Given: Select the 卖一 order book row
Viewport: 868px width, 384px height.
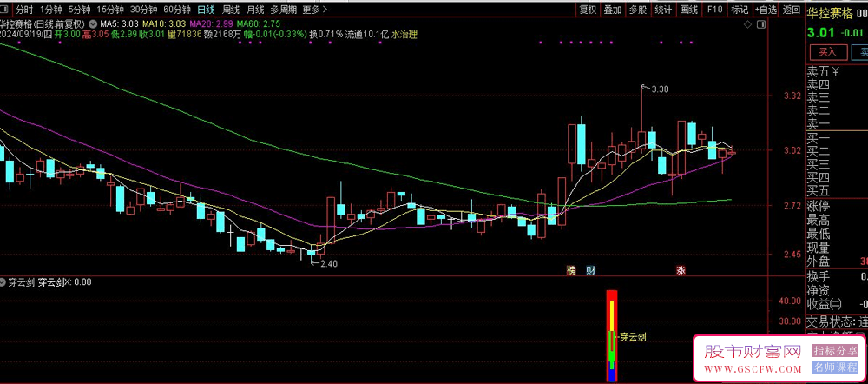Looking at the screenshot, I should click(x=837, y=124).
